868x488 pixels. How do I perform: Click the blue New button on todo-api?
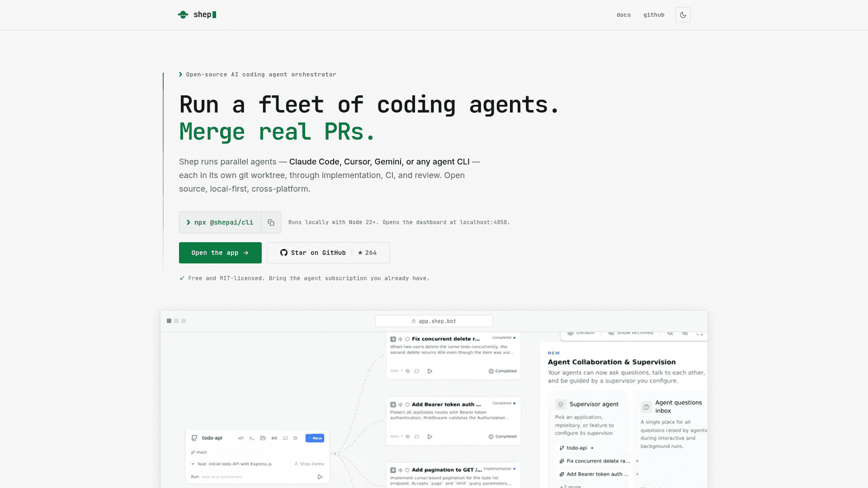[x=315, y=438]
